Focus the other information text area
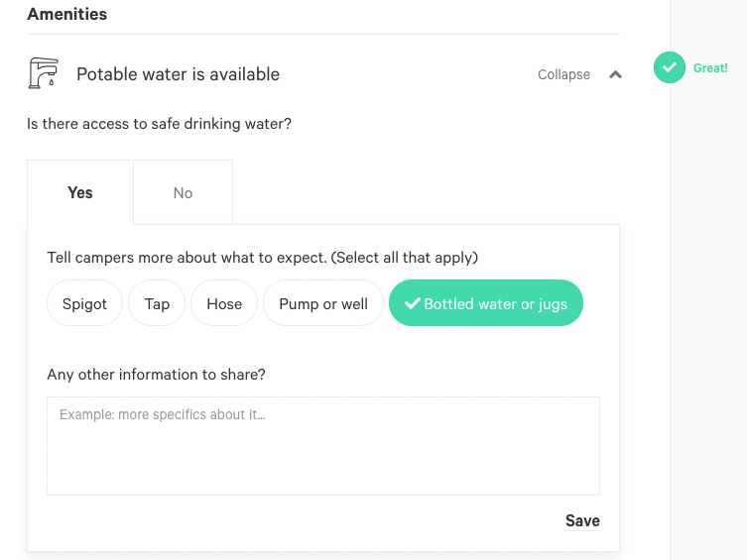Image resolution: width=747 pixels, height=560 pixels. [x=323, y=446]
